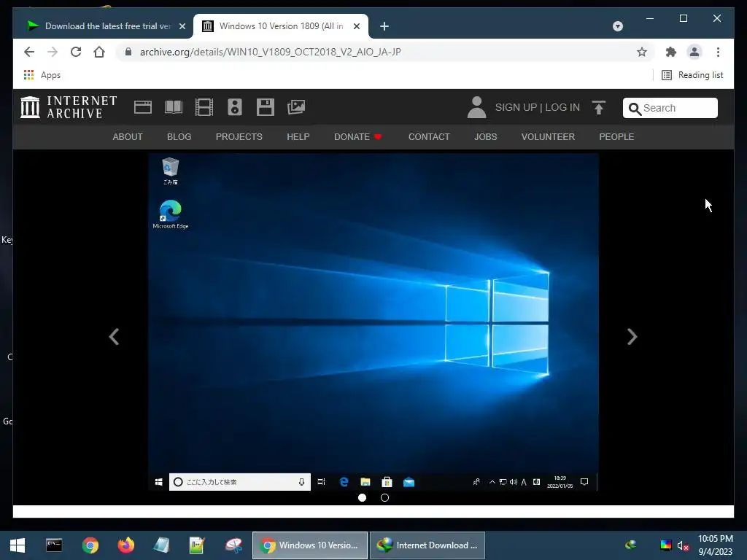Open the Apps bookmarks shortcut
This screenshot has height=560, width=747.
pyautogui.click(x=42, y=75)
